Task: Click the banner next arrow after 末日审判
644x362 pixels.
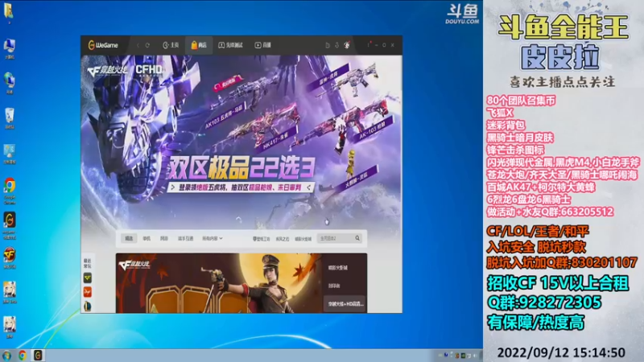Action: (308, 187)
